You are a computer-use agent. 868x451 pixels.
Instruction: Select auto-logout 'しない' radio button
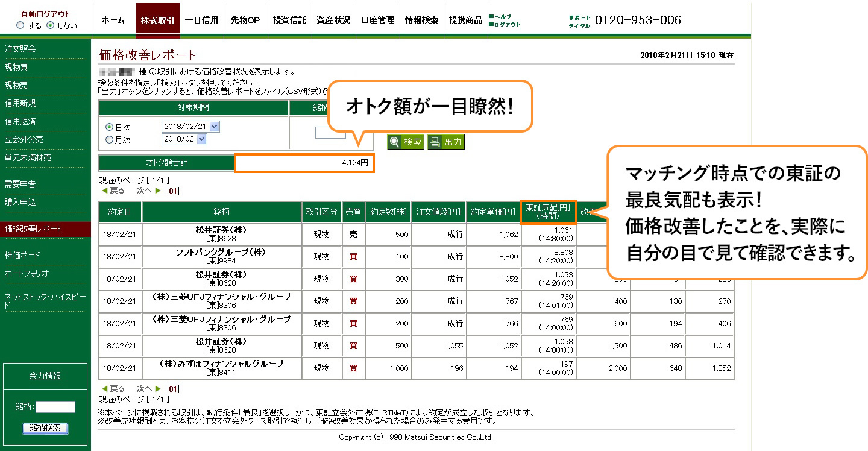coord(50,25)
